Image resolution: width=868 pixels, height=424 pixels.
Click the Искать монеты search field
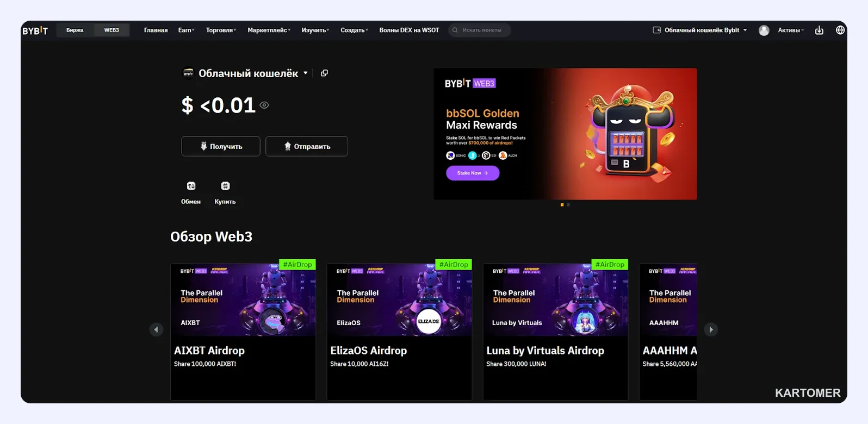pos(479,30)
